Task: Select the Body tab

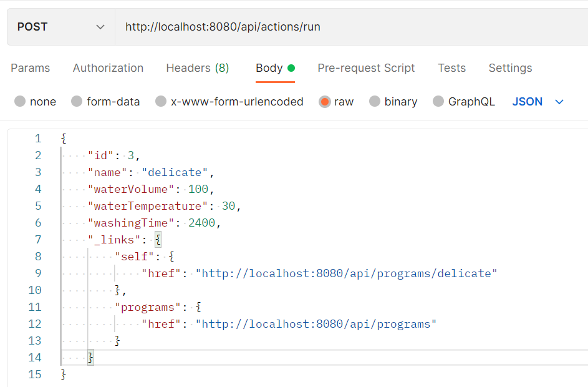Action: 269,67
